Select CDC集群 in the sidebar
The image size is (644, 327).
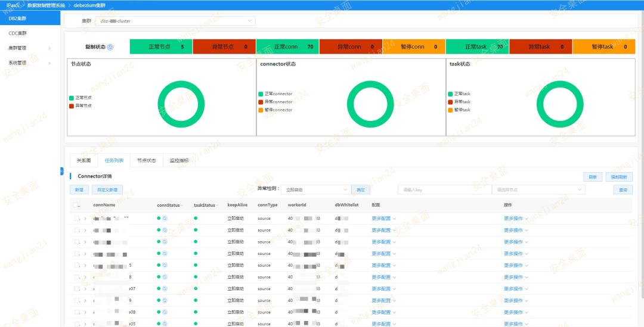click(30, 33)
